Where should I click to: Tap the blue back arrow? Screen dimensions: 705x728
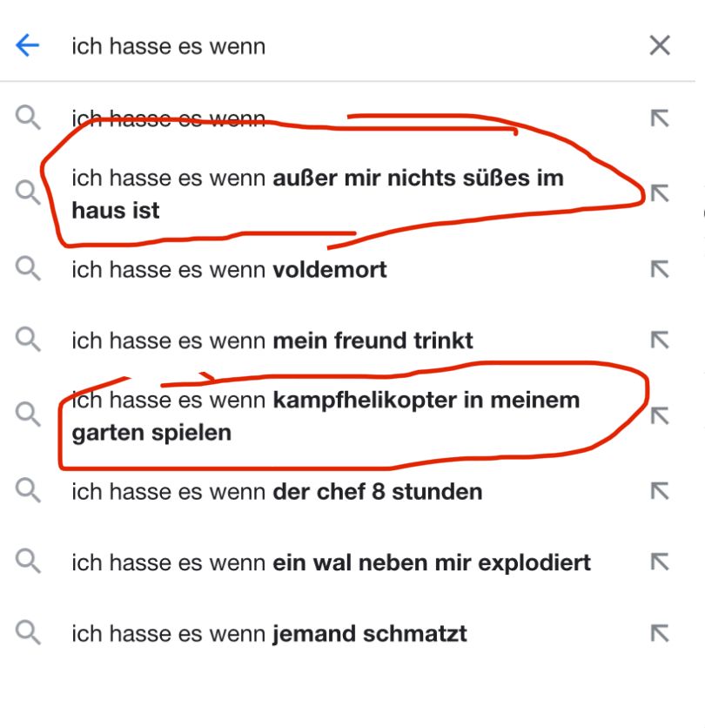pos(28,46)
